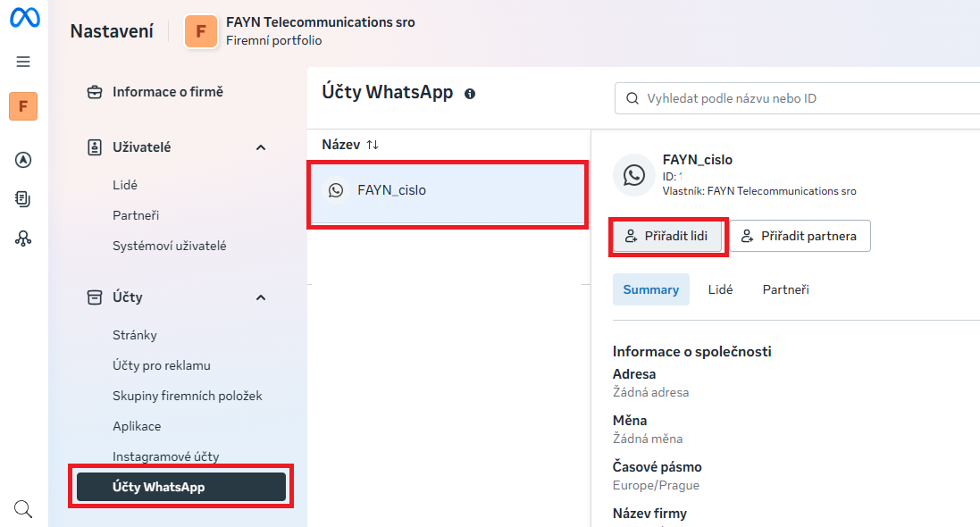This screenshot has width=980, height=527.
Task: Click the Přiřadit lidi button
Action: click(667, 236)
